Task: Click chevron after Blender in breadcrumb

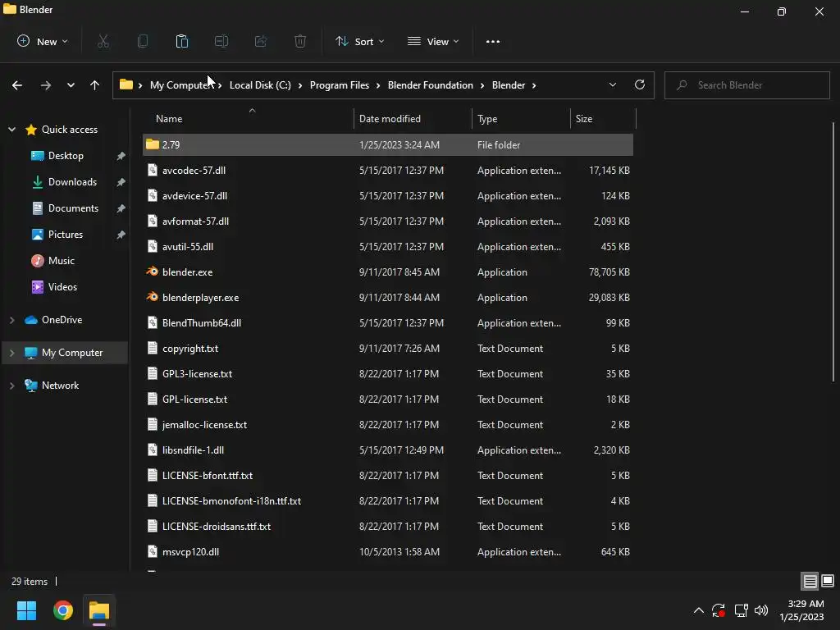Action: tap(534, 85)
